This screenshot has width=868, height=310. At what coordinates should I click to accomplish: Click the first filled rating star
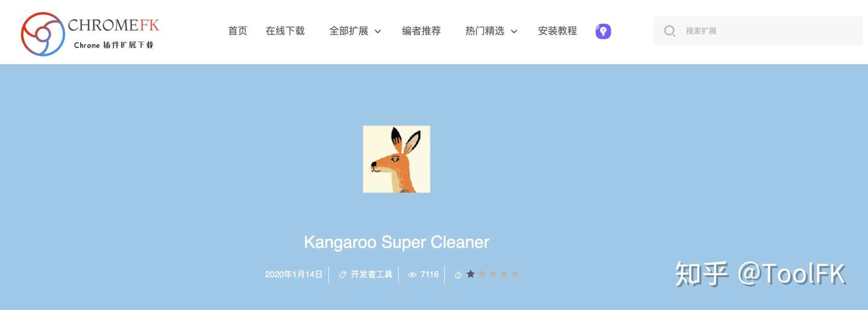(x=471, y=274)
